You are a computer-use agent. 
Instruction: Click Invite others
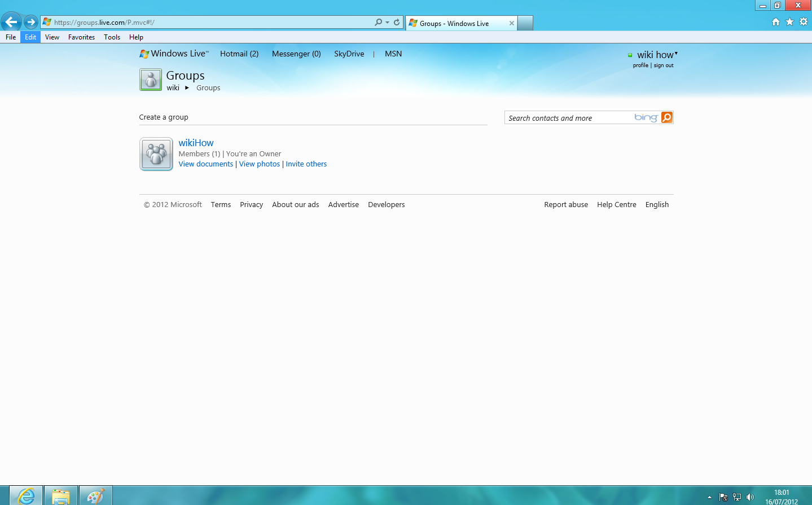[x=306, y=164]
